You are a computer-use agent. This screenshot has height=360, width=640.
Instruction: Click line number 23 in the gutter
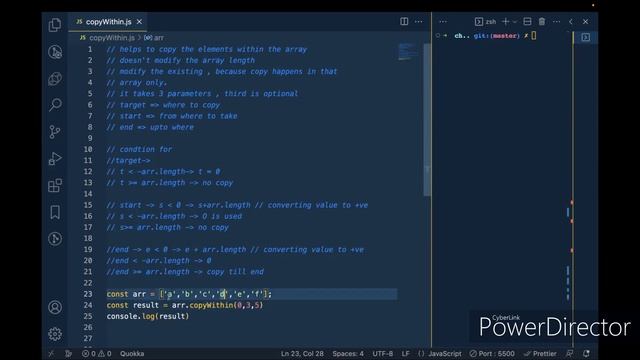[x=88, y=294]
